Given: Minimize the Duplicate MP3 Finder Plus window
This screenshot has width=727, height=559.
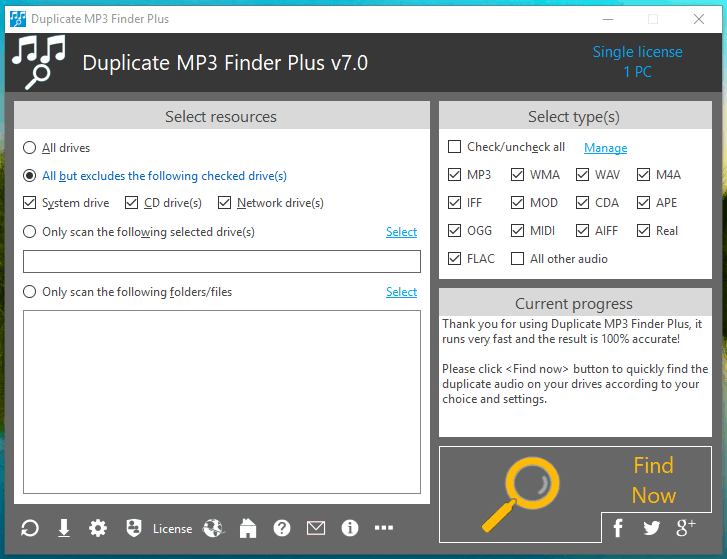Looking at the screenshot, I should 608,19.
